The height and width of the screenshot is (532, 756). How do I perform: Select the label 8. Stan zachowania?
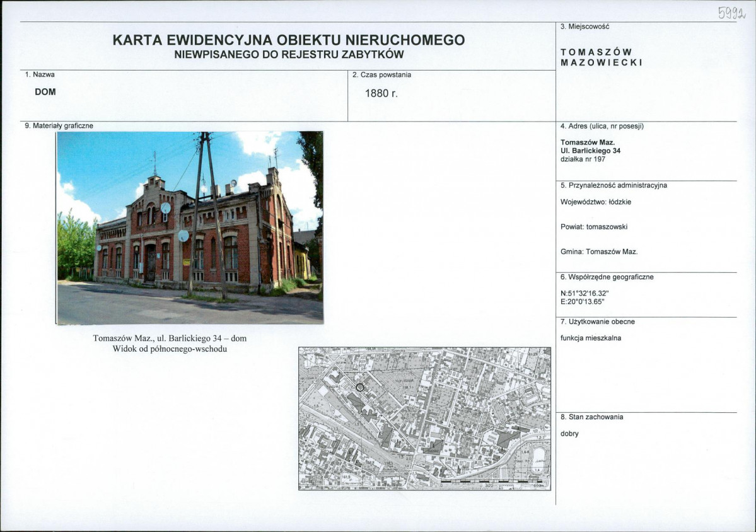tap(592, 417)
